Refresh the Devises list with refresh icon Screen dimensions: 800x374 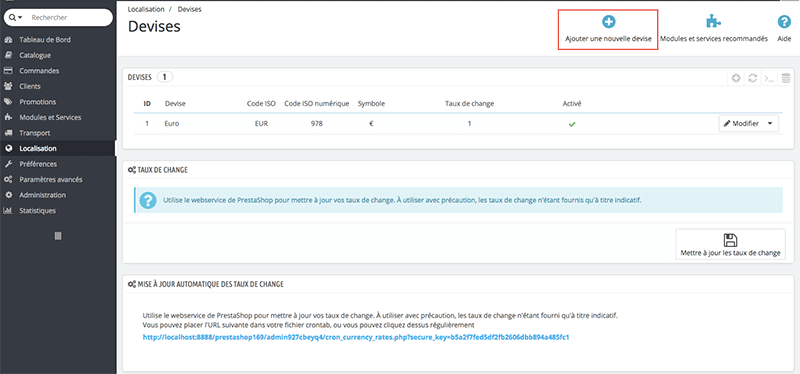752,78
